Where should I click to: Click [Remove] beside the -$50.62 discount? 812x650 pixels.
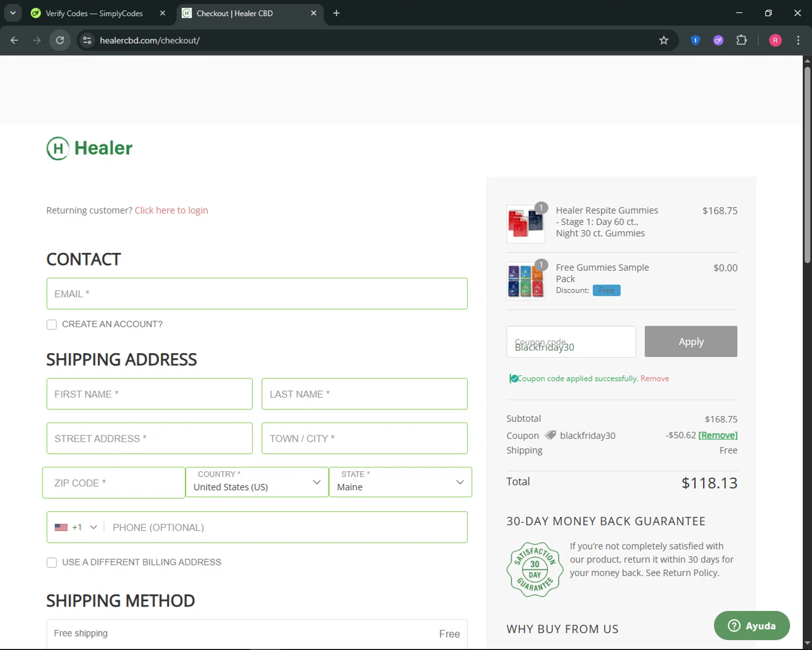(x=718, y=435)
